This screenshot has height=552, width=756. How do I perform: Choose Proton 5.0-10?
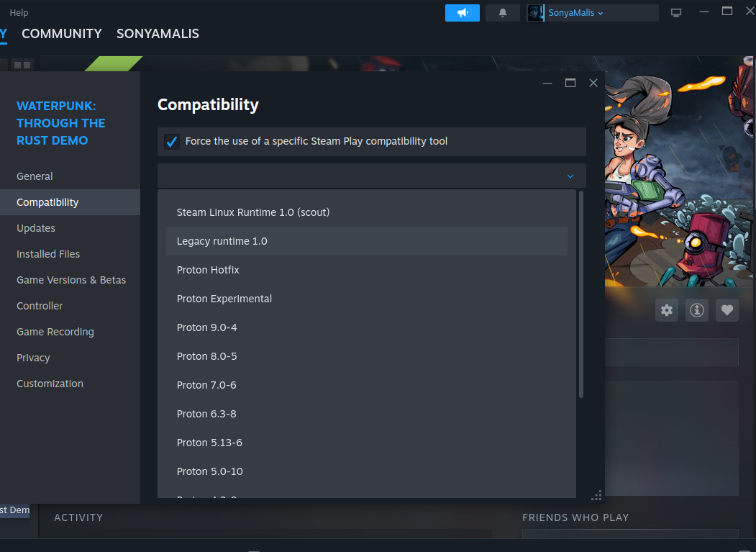[366, 471]
